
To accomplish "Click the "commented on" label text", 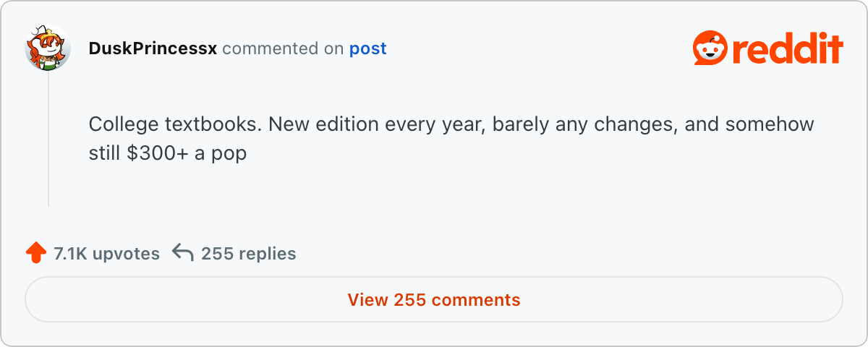I will (283, 48).
